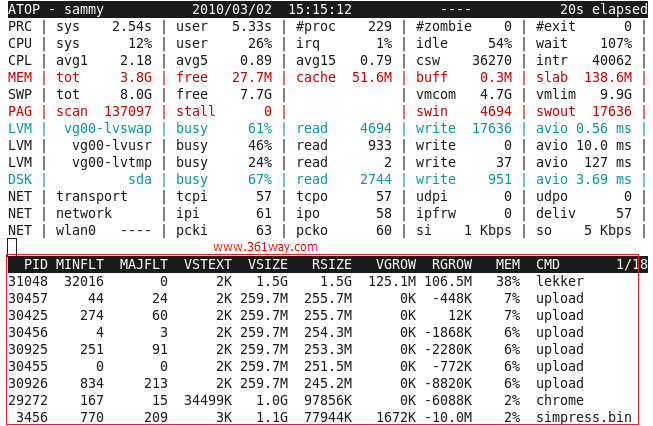Select PID 29272 chrome process
Viewport: 653px width, 426px height.
(28, 401)
